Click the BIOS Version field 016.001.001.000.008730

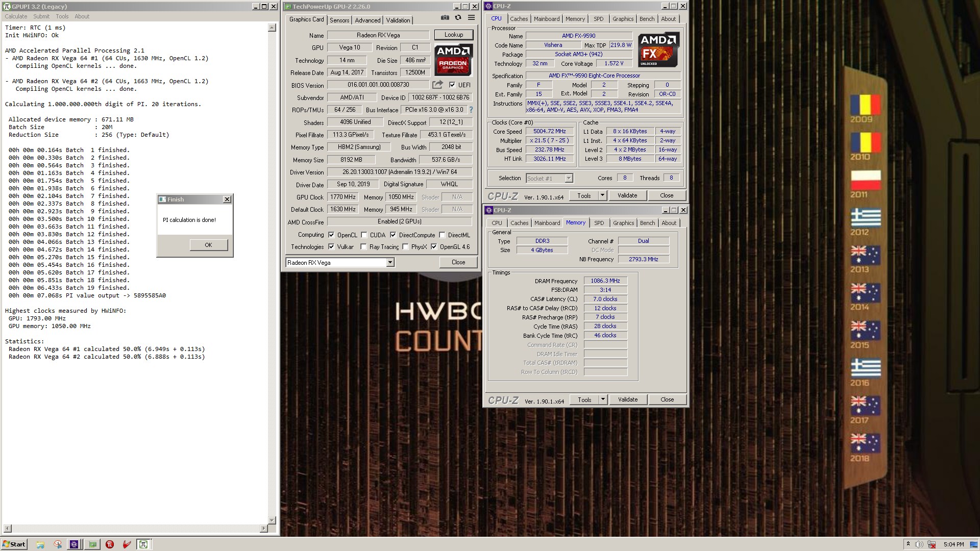pyautogui.click(x=378, y=85)
